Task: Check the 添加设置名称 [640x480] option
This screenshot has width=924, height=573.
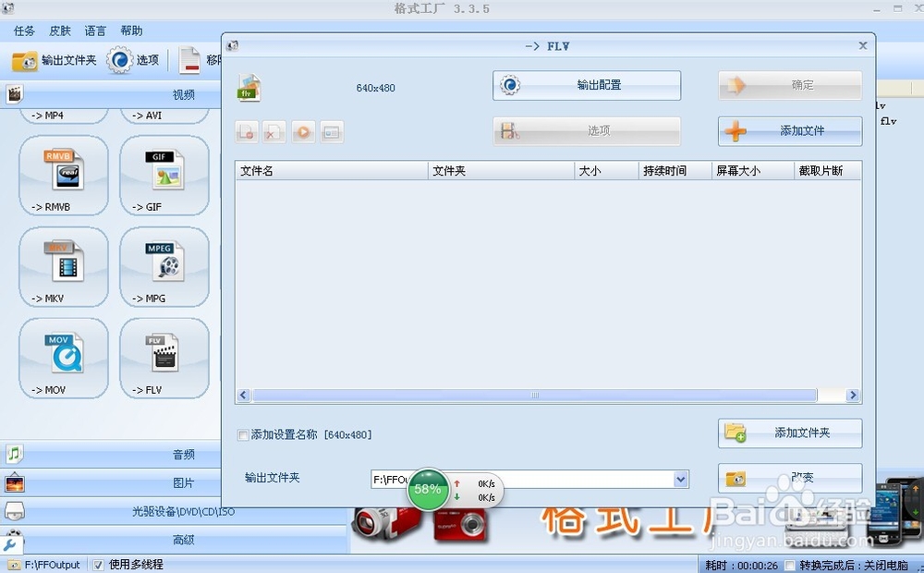Action: 244,434
